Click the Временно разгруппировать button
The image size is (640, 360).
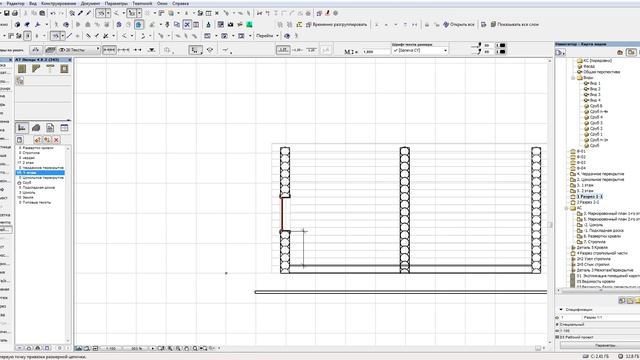336,24
